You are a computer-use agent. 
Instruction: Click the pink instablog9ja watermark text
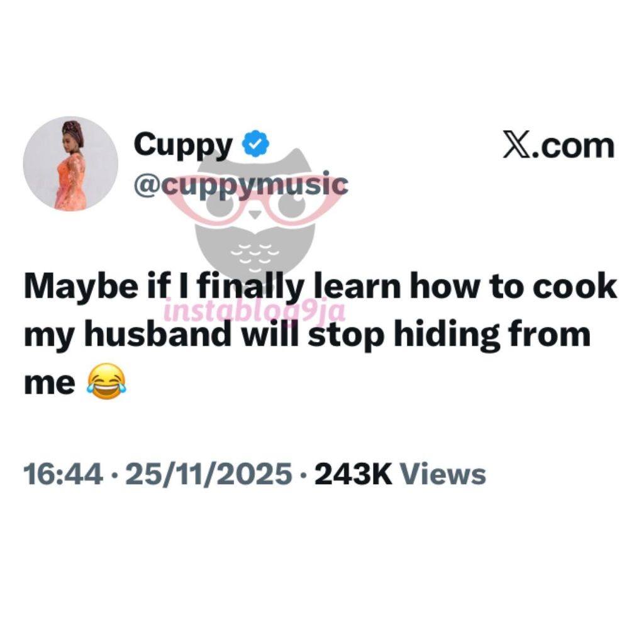[254, 311]
